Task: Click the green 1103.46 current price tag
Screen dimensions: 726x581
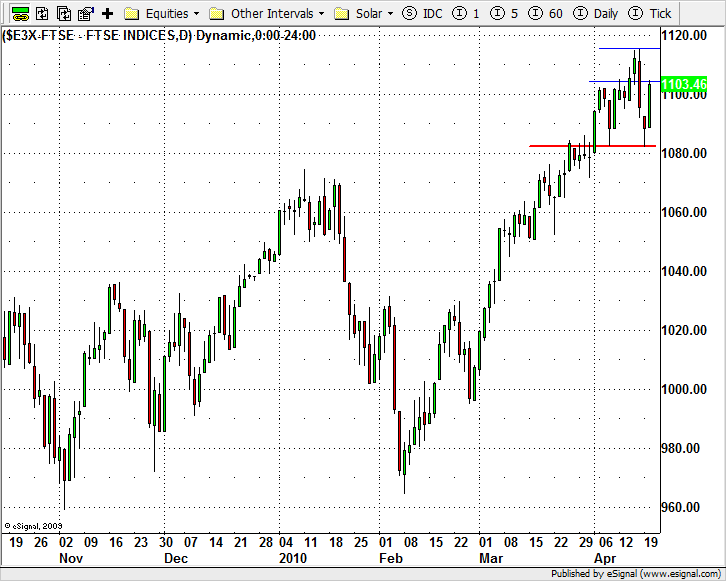Action: [x=684, y=84]
